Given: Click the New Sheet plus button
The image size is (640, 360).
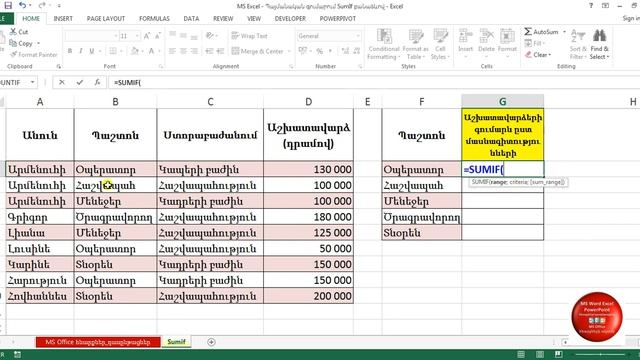Looking at the screenshot, I should pos(211,342).
